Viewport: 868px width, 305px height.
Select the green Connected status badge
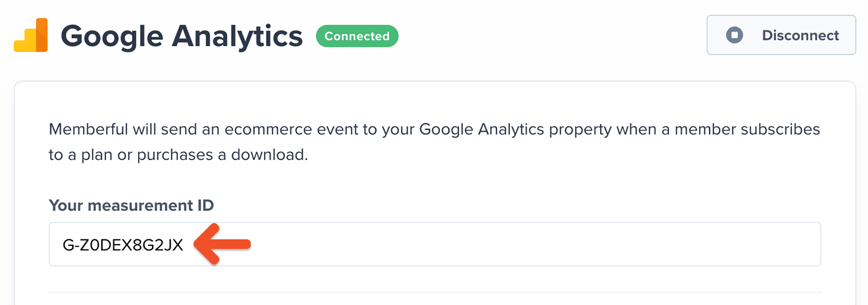pos(357,36)
